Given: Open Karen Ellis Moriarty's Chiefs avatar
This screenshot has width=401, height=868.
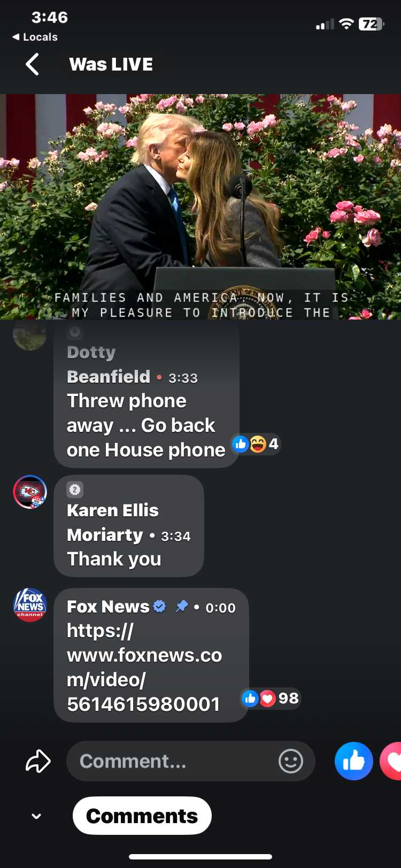Looking at the screenshot, I should [x=30, y=492].
